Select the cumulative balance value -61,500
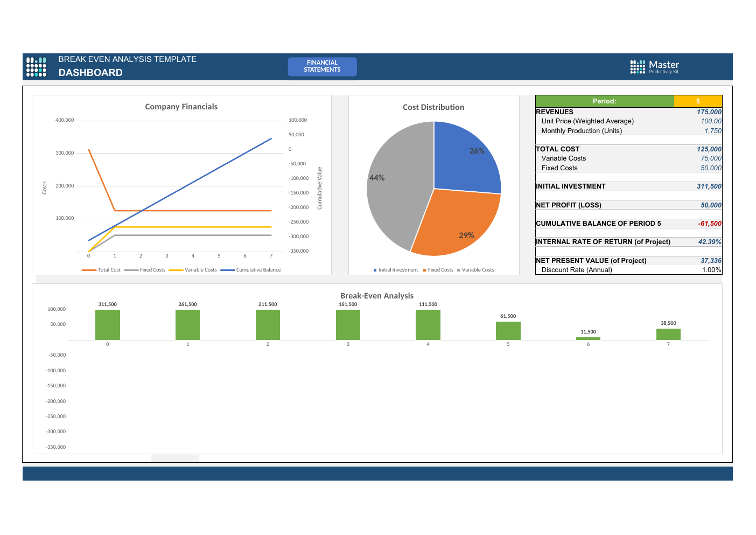The width and height of the screenshot is (756, 535). (710, 224)
